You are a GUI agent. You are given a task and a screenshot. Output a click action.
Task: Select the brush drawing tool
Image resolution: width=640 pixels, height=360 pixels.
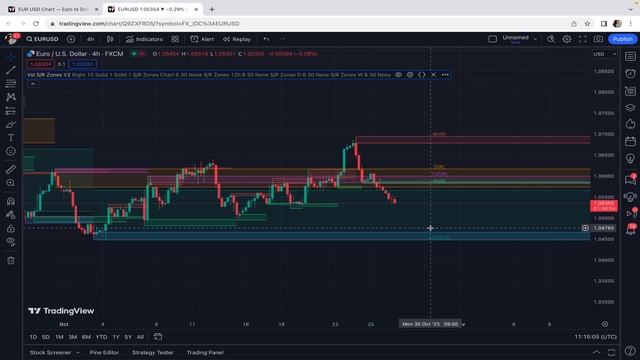pyautogui.click(x=11, y=124)
